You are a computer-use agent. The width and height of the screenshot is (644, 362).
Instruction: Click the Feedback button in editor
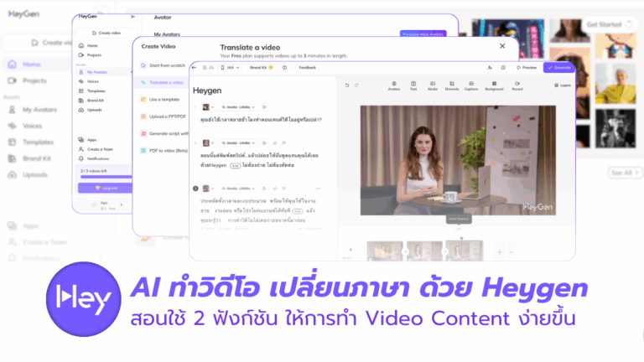[307, 67]
